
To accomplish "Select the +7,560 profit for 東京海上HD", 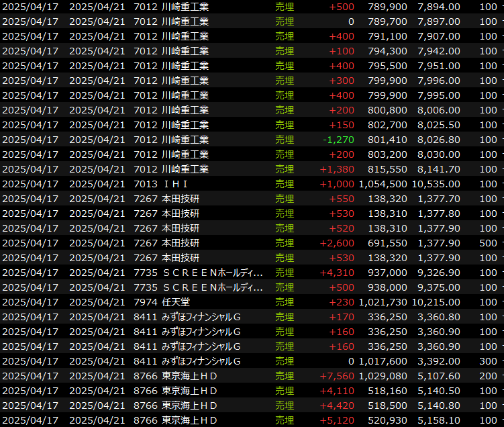I will [x=337, y=376].
